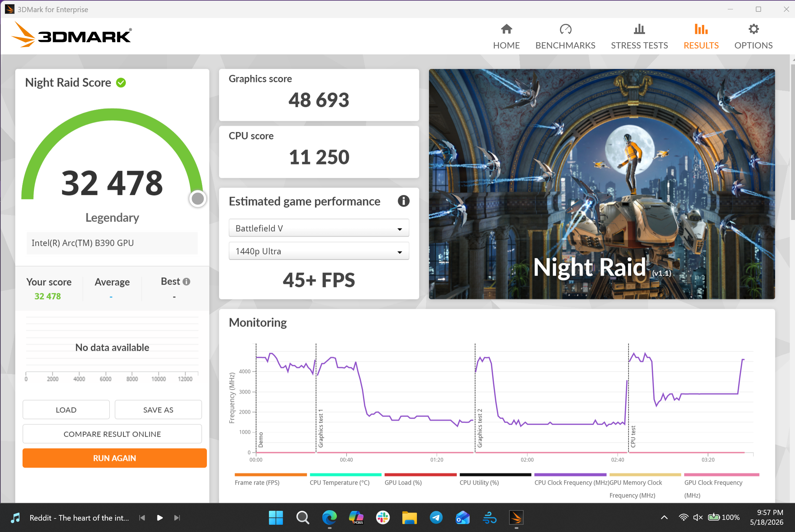Click the CPU score value 11 250

pos(319,157)
